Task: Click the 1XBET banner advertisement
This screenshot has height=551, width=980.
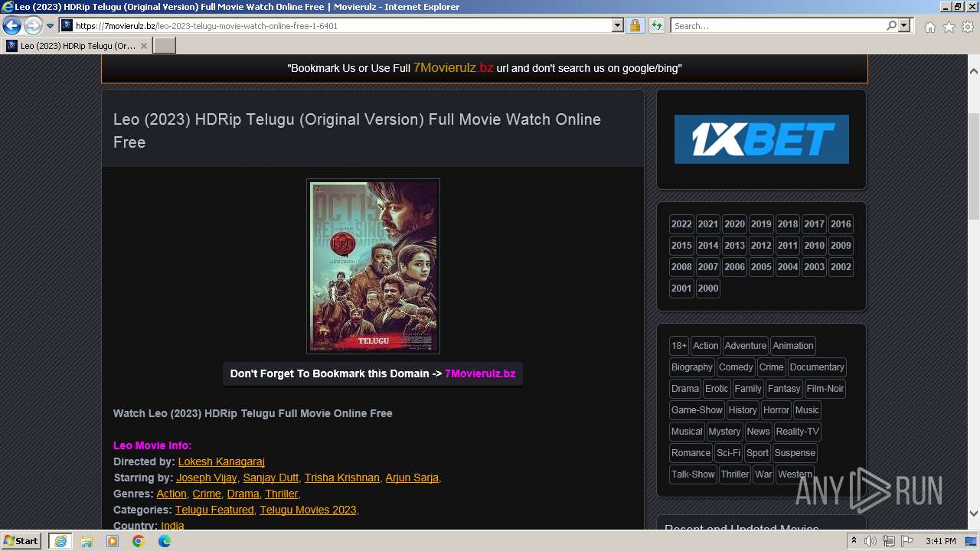Action: pos(761,139)
